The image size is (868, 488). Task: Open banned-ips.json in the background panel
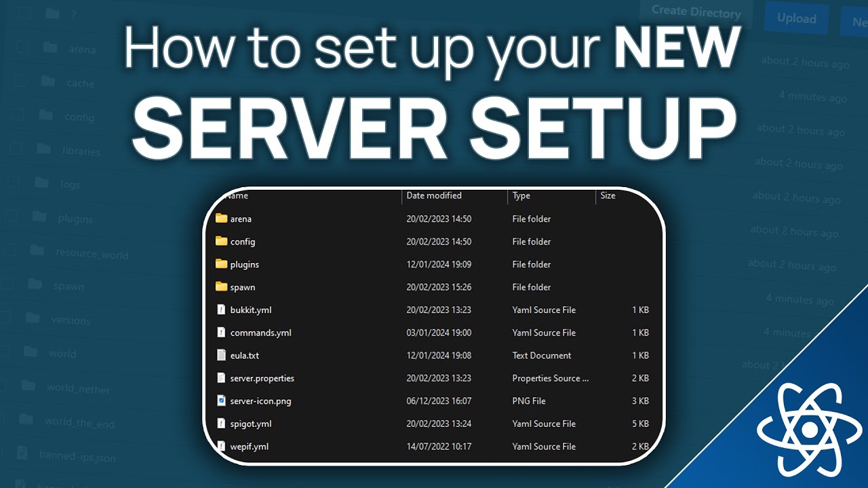point(77,456)
